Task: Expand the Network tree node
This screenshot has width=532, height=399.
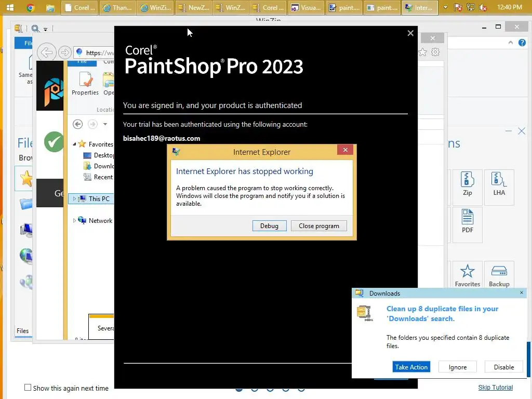Action: click(x=75, y=220)
